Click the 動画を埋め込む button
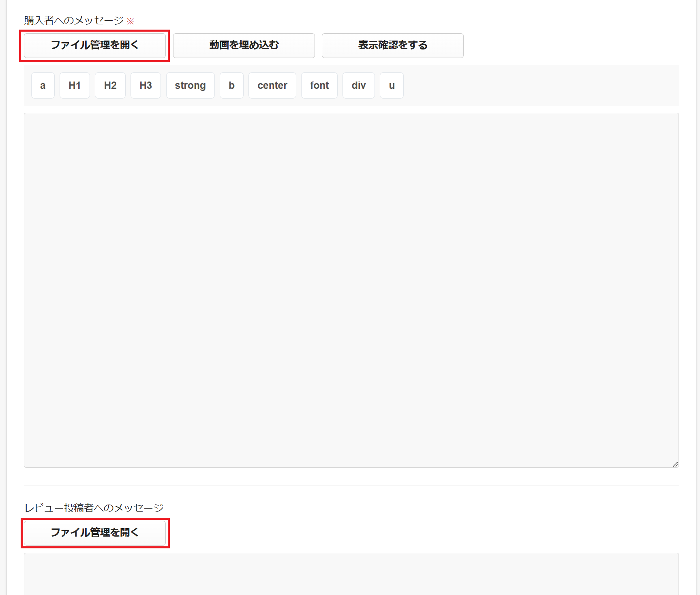 [x=244, y=45]
